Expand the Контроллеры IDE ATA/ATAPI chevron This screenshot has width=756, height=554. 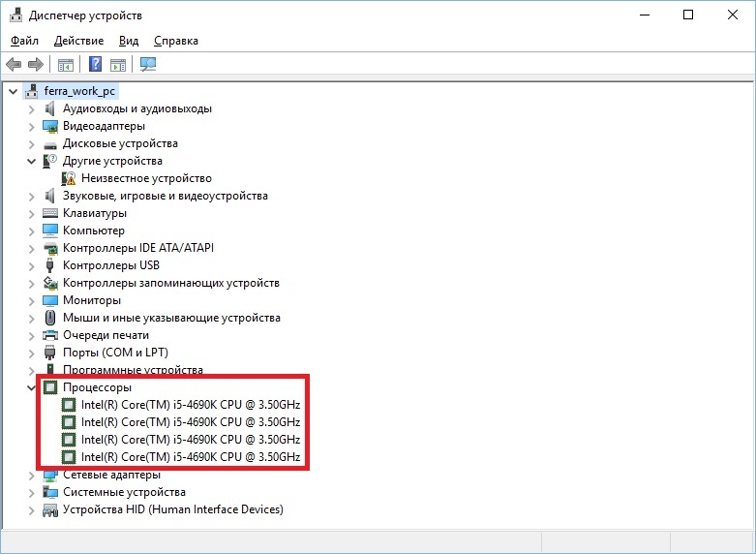pos(31,249)
